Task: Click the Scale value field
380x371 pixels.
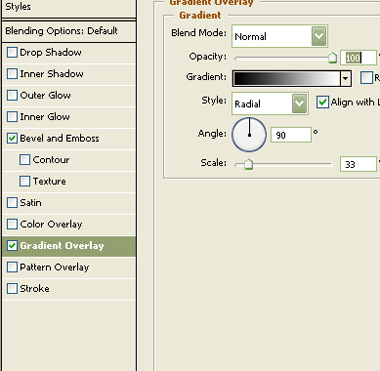Action: point(358,164)
